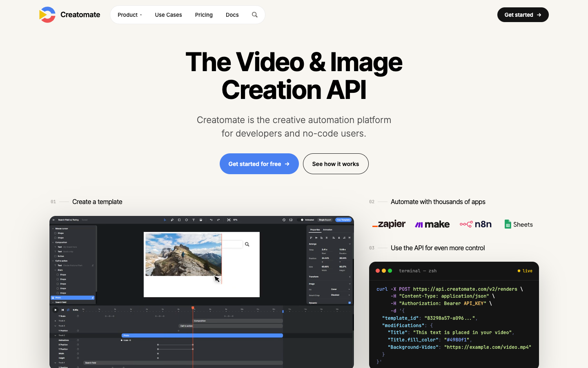Open the site search magnifier
Viewport: 588px width, 368px height.
coord(255,15)
